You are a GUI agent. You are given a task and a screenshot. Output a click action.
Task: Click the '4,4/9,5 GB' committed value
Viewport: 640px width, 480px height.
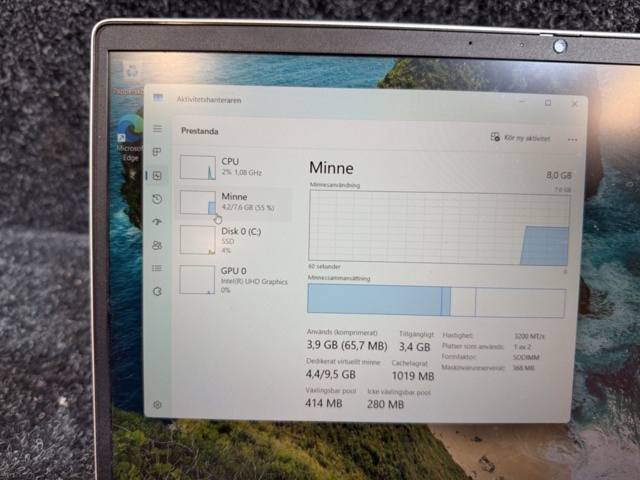click(331, 374)
